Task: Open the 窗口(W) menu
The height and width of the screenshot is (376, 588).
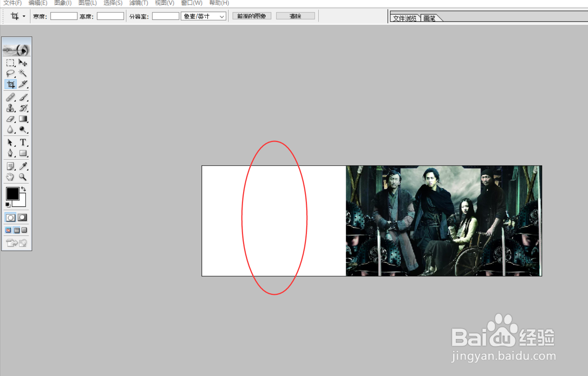Action: [191, 3]
